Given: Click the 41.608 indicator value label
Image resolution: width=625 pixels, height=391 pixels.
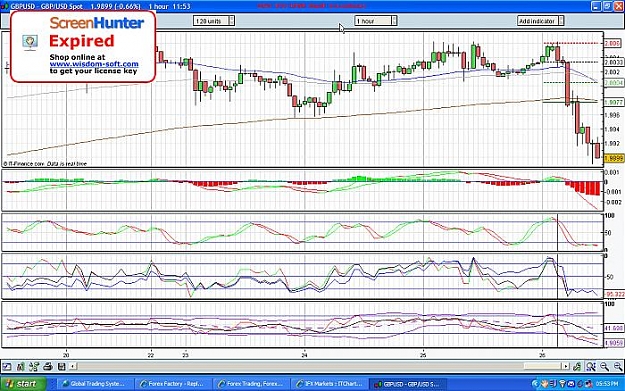Looking at the screenshot, I should [613, 328].
